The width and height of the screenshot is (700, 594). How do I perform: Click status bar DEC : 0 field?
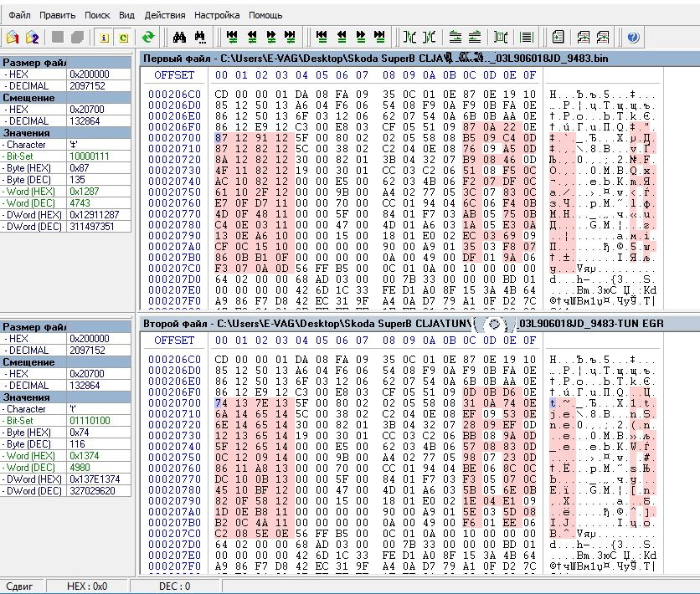pos(174,586)
